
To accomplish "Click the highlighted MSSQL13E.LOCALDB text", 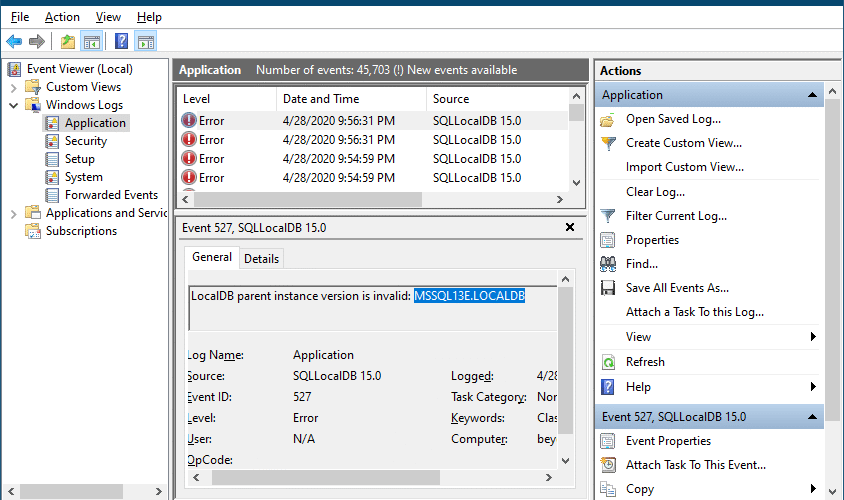I will tap(469, 296).
